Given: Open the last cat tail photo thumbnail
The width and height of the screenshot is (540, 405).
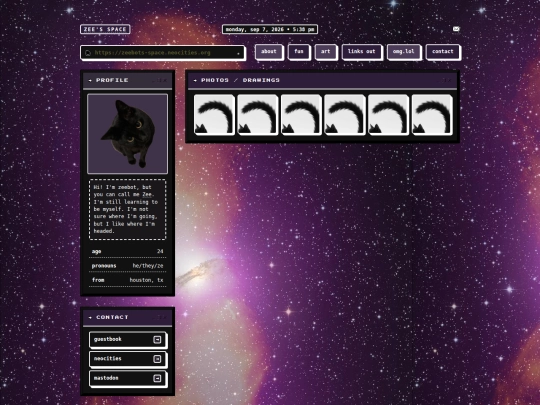Looking at the screenshot, I should pyautogui.click(x=432, y=115).
